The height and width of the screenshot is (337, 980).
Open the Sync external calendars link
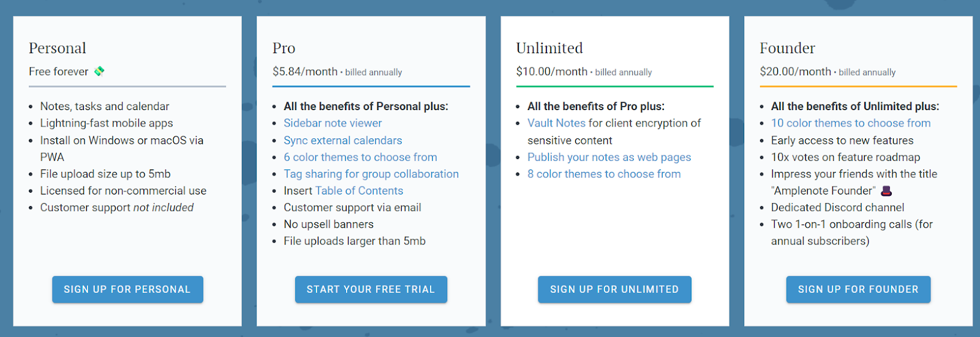(x=343, y=140)
